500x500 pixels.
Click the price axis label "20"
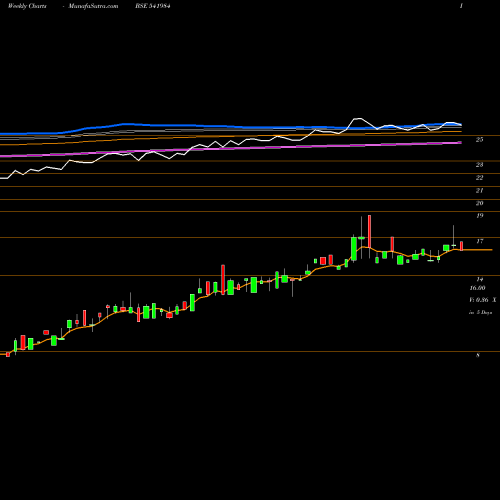click(x=479, y=203)
